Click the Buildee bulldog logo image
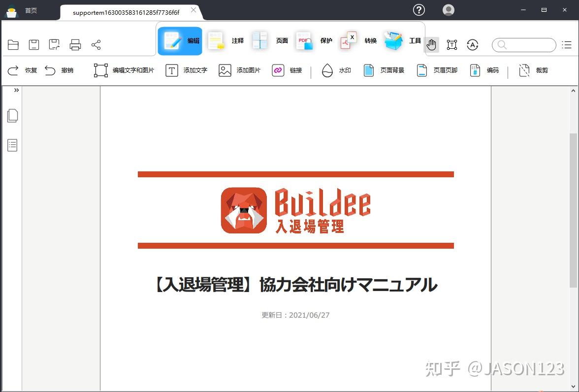The width and height of the screenshot is (579, 392). 244,210
